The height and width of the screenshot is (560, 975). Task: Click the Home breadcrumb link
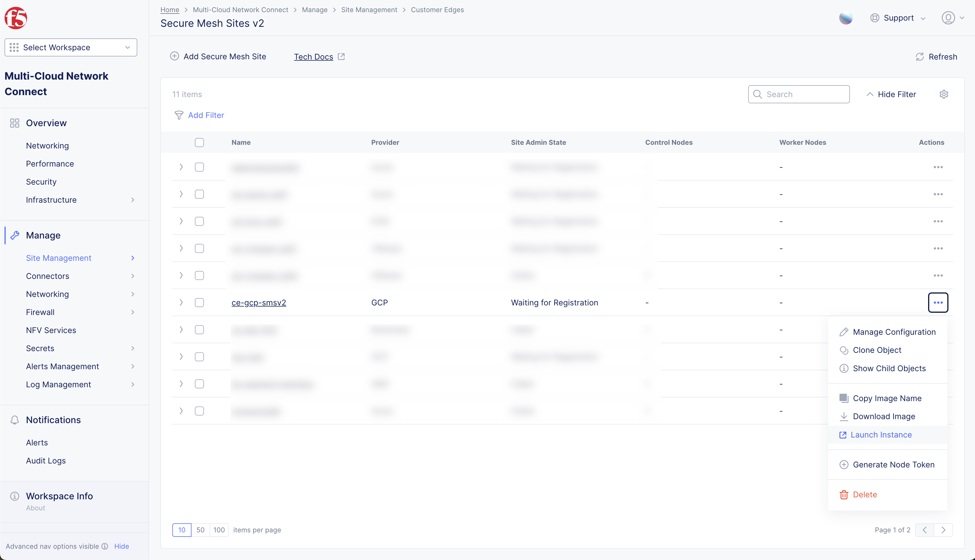(x=170, y=10)
